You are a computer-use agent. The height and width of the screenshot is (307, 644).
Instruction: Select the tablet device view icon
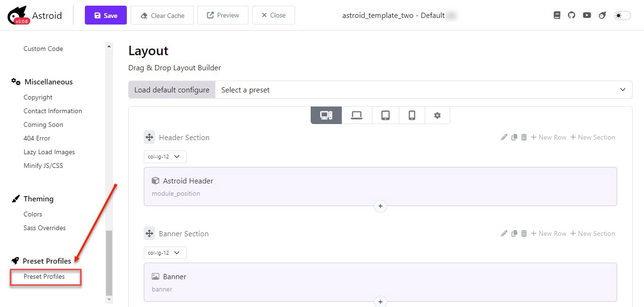click(385, 115)
